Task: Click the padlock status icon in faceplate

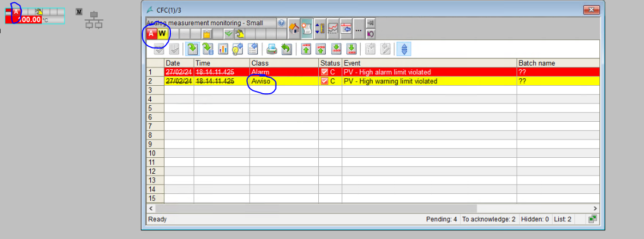Action: [207, 34]
